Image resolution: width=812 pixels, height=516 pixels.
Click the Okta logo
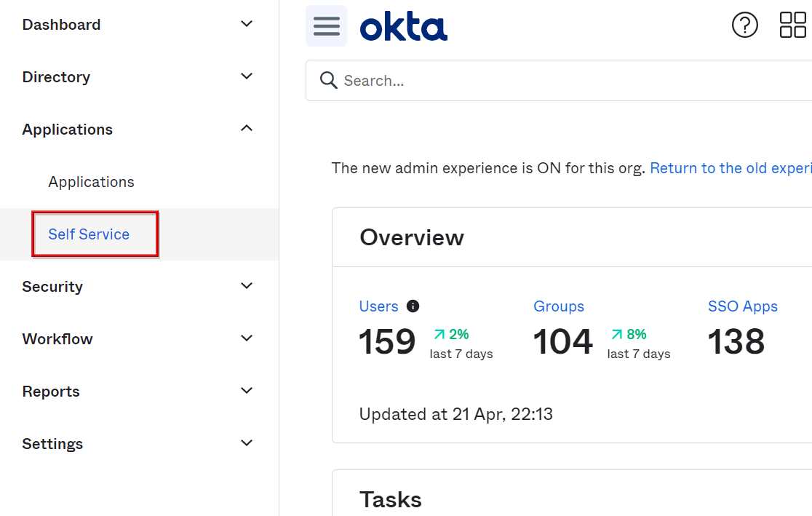[x=403, y=27]
